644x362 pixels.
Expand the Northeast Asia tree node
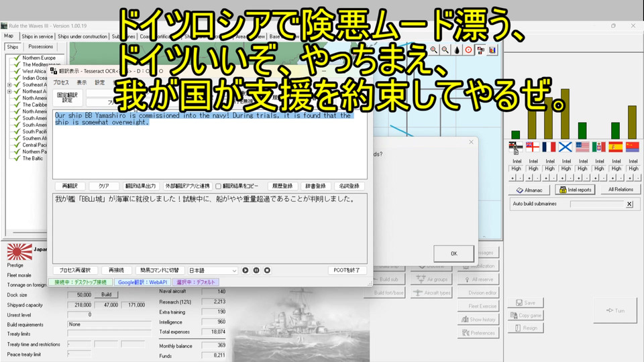(9, 92)
